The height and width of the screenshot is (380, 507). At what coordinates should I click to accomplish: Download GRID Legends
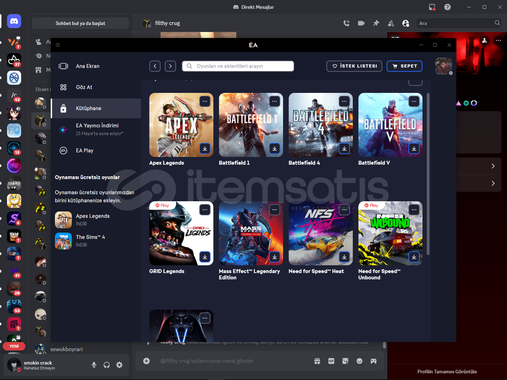point(205,257)
